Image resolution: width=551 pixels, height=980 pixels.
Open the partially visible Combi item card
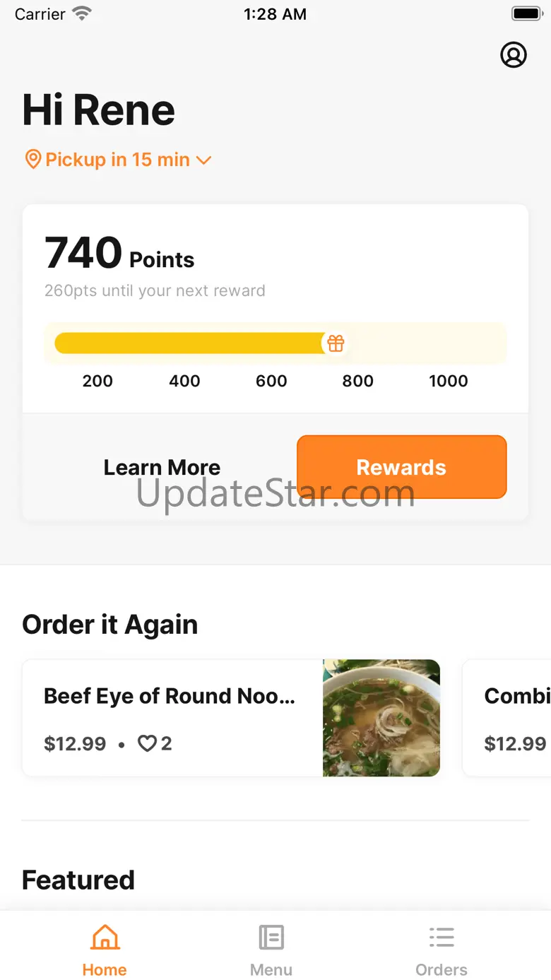pos(507,718)
